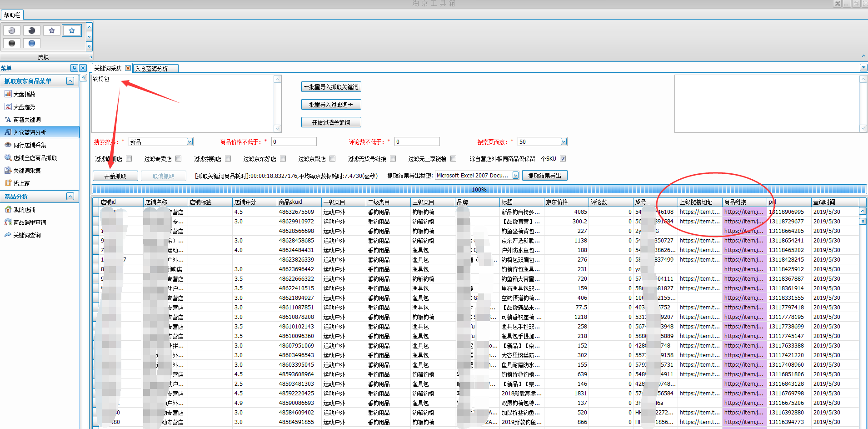
Task: Select the dark star skin thumbnail
Action: click(x=52, y=30)
